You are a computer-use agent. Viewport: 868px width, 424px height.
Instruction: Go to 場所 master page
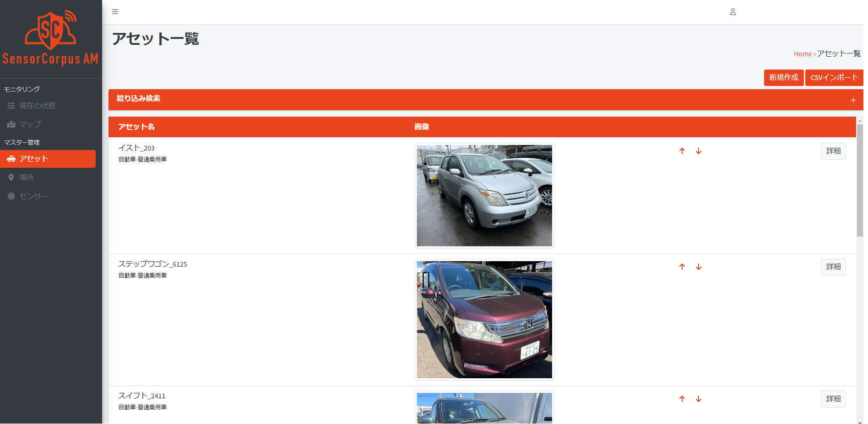tap(27, 177)
